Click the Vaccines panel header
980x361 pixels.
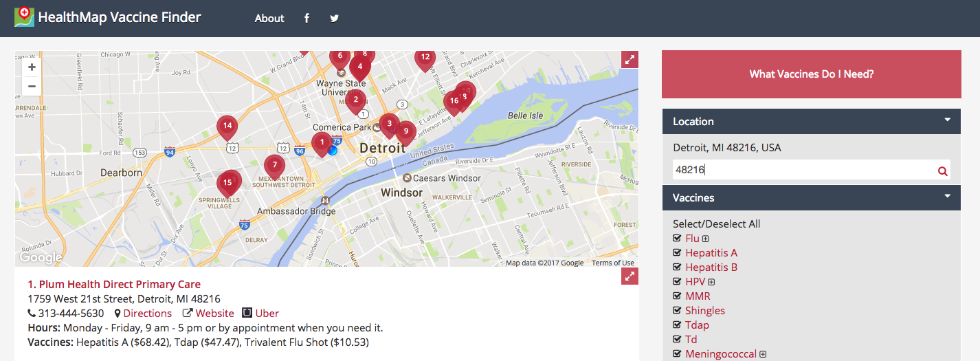coord(812,197)
